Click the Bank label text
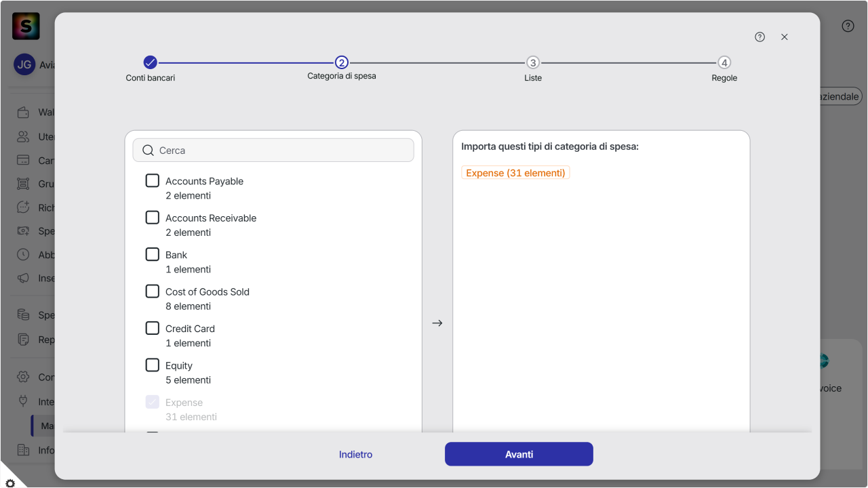 click(x=176, y=255)
